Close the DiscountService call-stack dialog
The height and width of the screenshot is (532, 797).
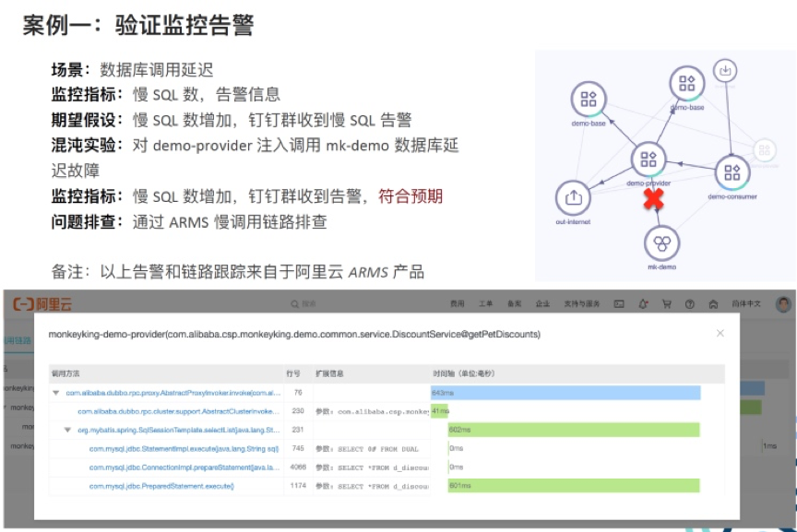(x=720, y=334)
